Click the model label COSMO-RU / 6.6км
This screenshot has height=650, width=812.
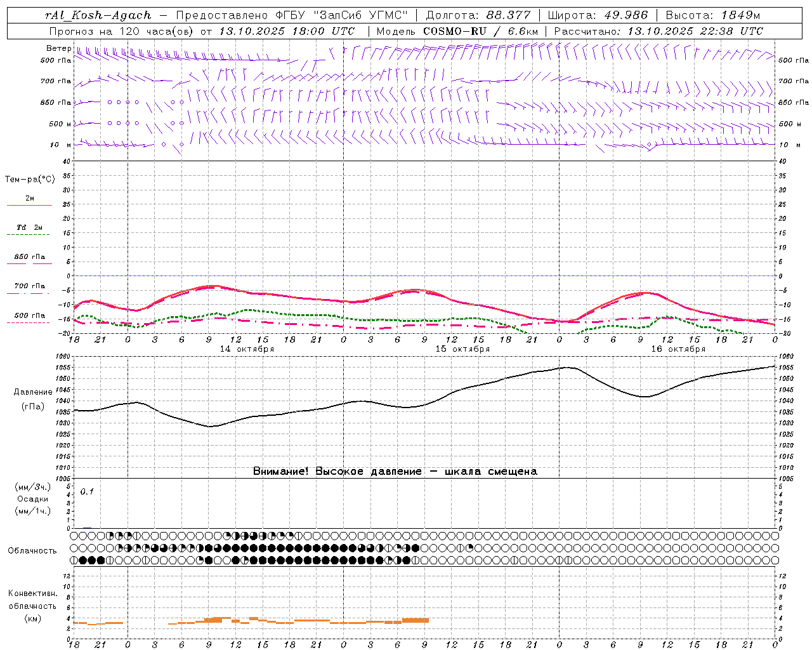(x=481, y=31)
